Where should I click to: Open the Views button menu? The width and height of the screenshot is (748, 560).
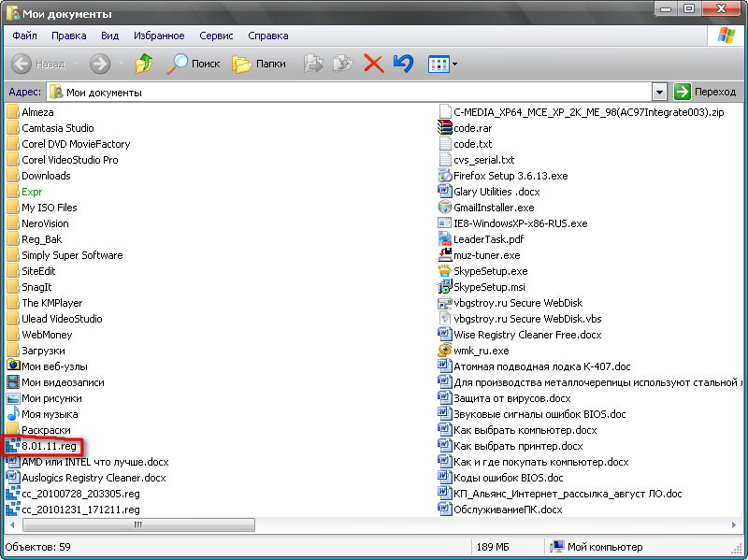(442, 64)
